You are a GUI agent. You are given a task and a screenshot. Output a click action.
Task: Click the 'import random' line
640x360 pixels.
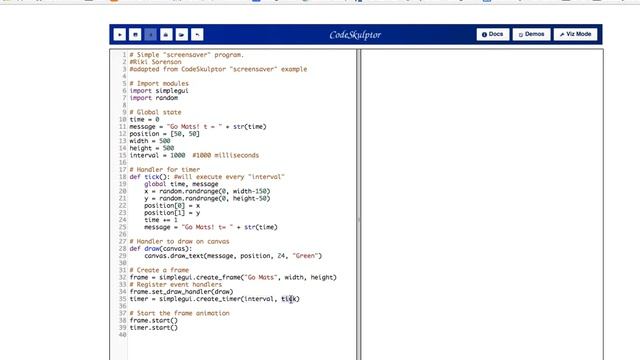(153, 98)
